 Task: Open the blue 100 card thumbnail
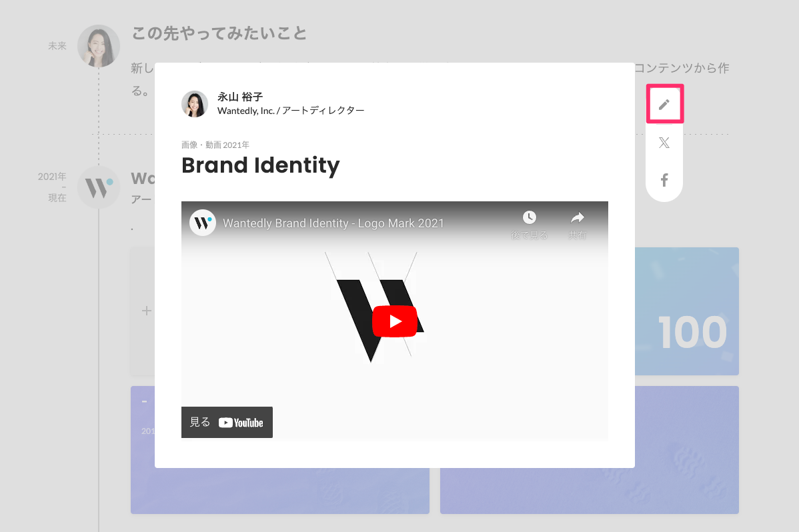click(687, 311)
